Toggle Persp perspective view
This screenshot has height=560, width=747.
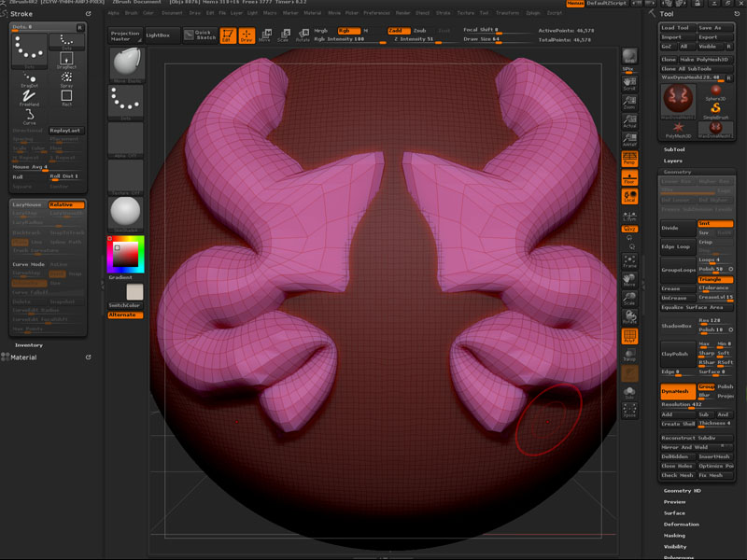coord(629,159)
